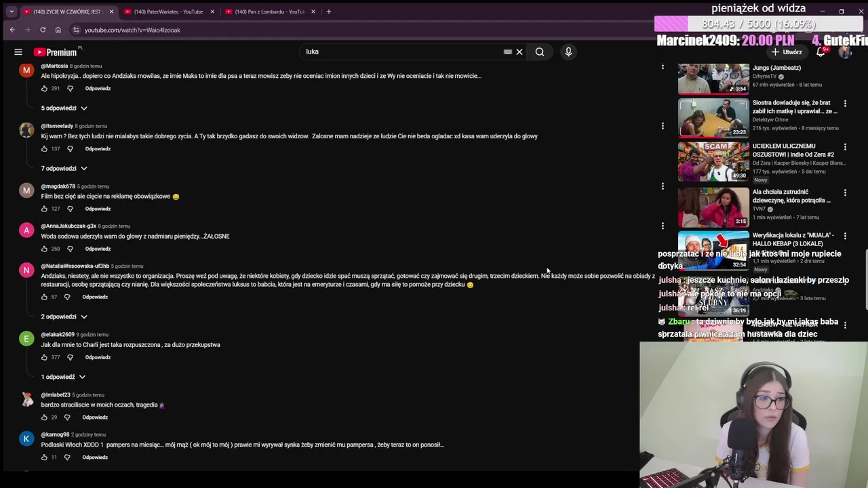Open options for Ala chciała zatrudnić video
Viewport: 868px width, 488px height.
(x=845, y=193)
